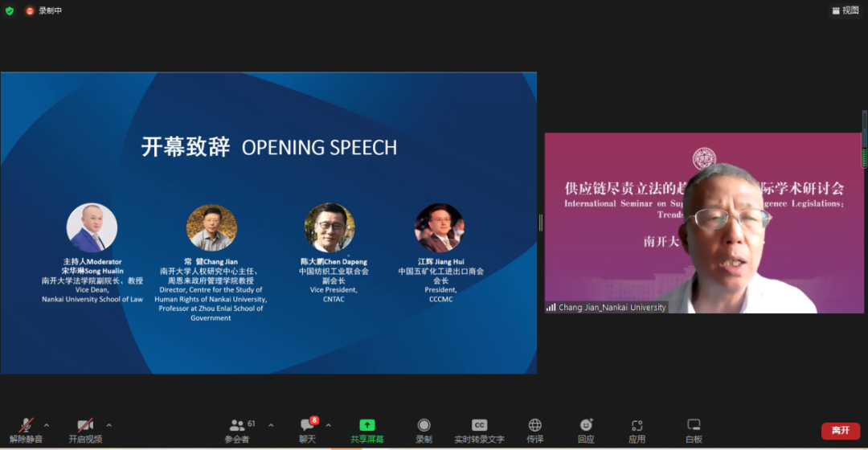Click the green Share Screen button (共享屏幕)
Screen dimensions: 868x450
click(x=366, y=430)
